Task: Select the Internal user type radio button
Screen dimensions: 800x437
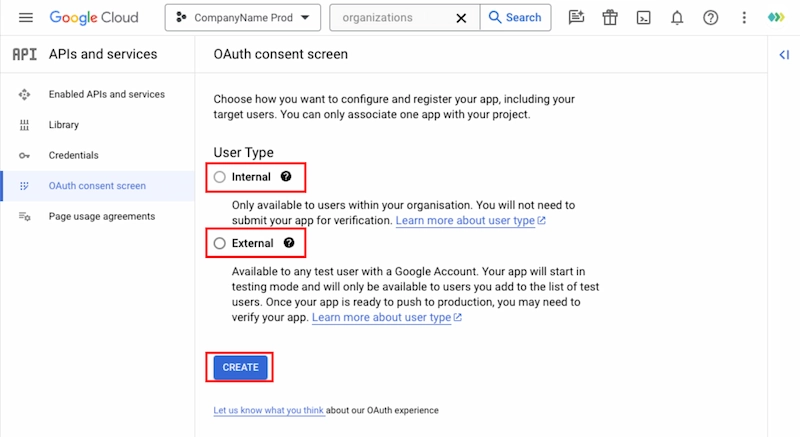Action: click(x=220, y=177)
